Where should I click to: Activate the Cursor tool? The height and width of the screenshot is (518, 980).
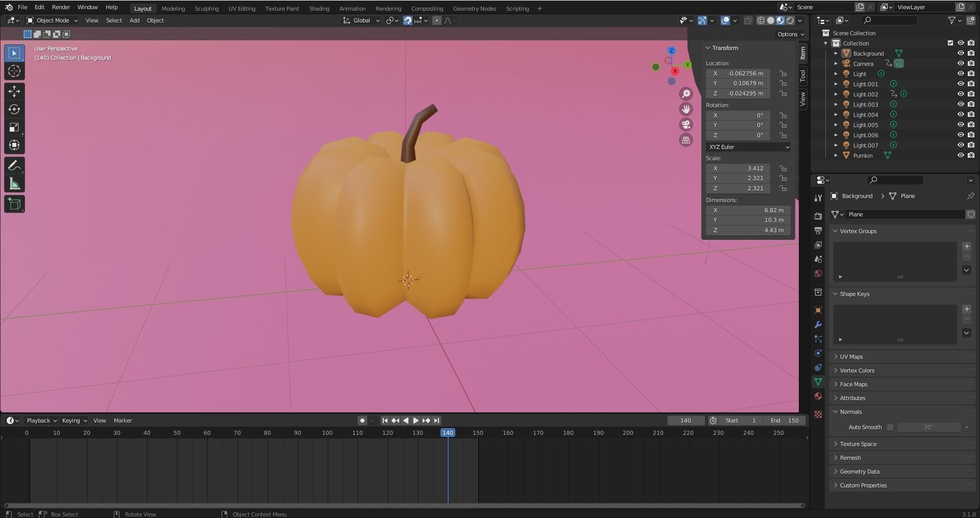coord(14,71)
